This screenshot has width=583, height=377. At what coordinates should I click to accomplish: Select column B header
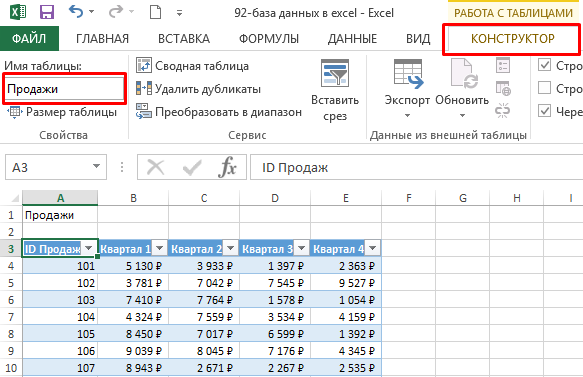(x=133, y=198)
